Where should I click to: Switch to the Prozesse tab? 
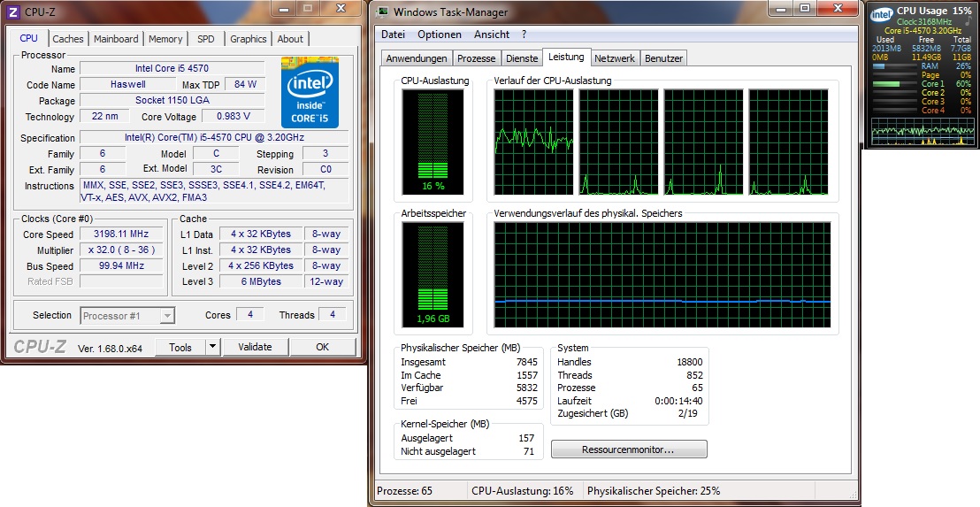(x=476, y=58)
